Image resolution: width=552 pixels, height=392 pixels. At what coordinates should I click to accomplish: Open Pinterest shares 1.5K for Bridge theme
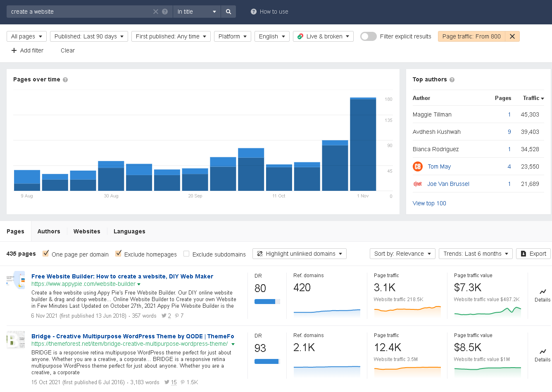point(190,382)
